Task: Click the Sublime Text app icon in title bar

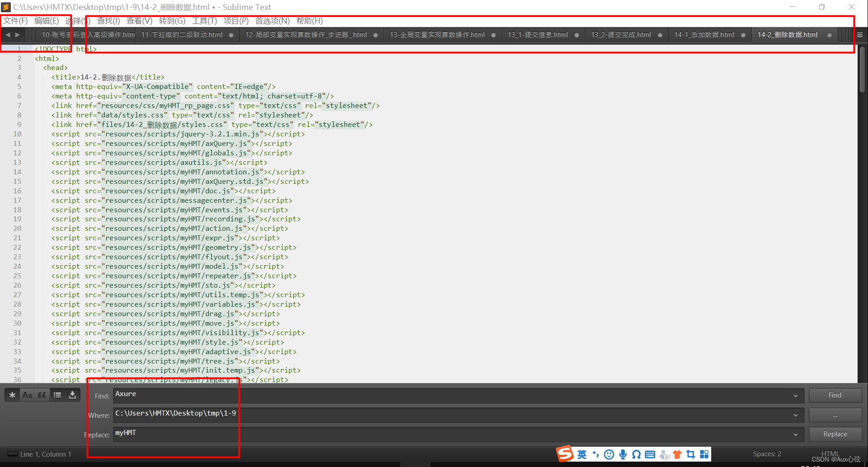Action: click(x=6, y=7)
